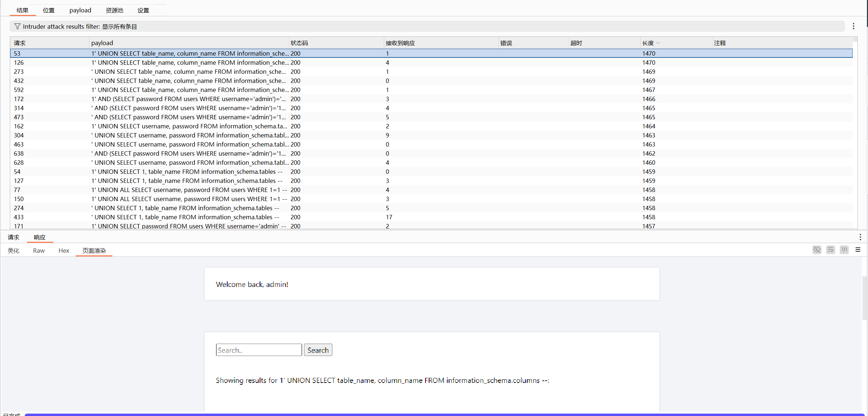Open response hamburger menu icon

[x=858, y=250]
